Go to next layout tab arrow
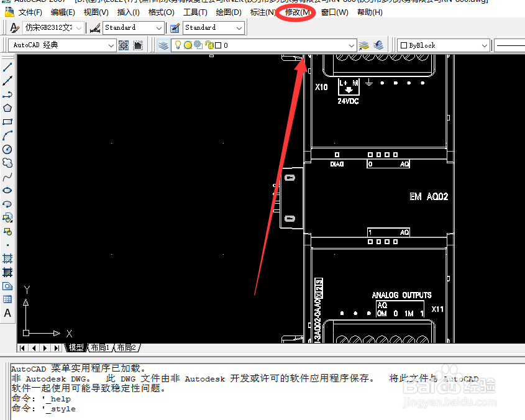This screenshot has height=420, width=525. (x=45, y=348)
